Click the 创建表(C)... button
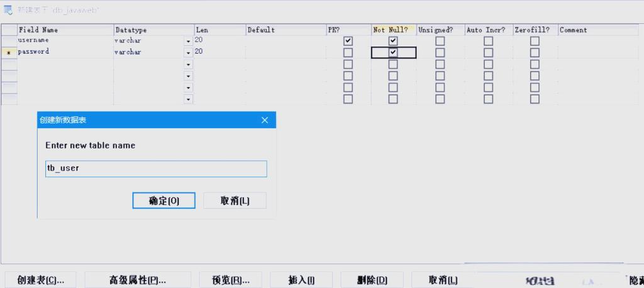Viewport: 644px width, 288px height. click(40, 280)
